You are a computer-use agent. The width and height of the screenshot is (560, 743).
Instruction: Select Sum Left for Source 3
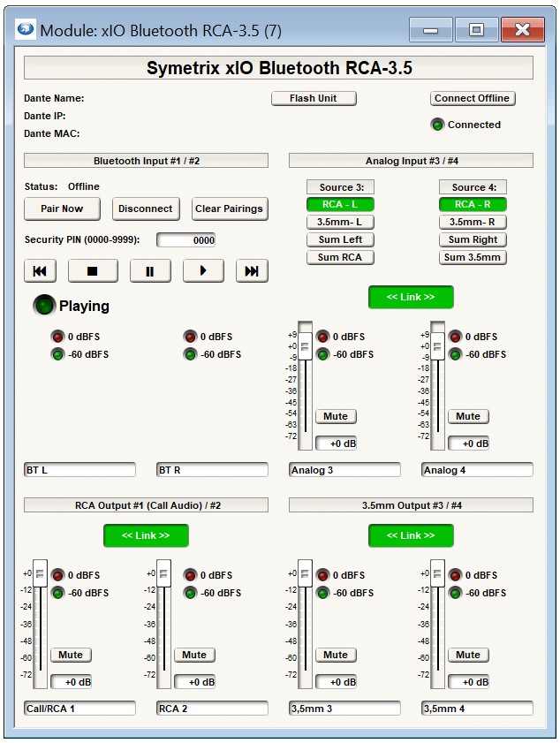(x=340, y=239)
